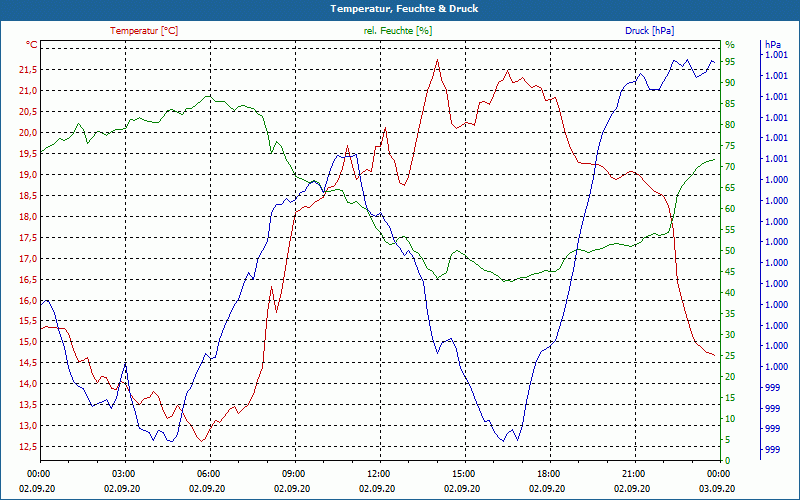The image size is (800, 500).
Task: Click the '19,0' temperature axis tick
Action: (x=28, y=174)
